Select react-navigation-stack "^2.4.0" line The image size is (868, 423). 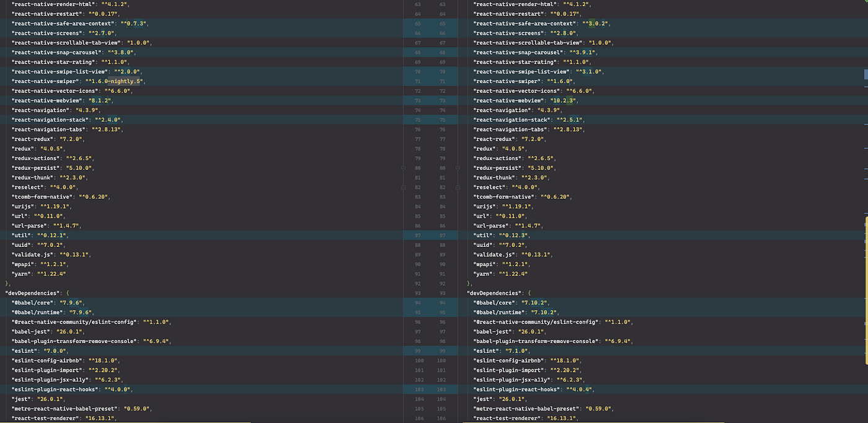[x=68, y=120]
